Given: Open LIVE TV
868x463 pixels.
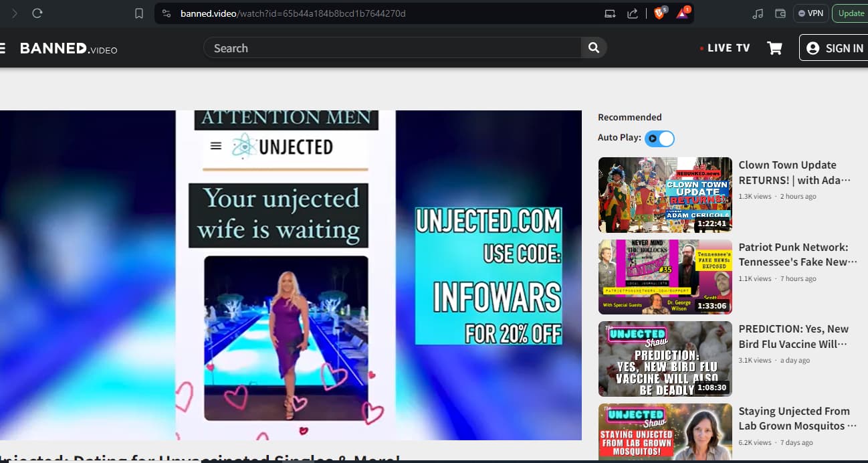Looking at the screenshot, I should 725,48.
